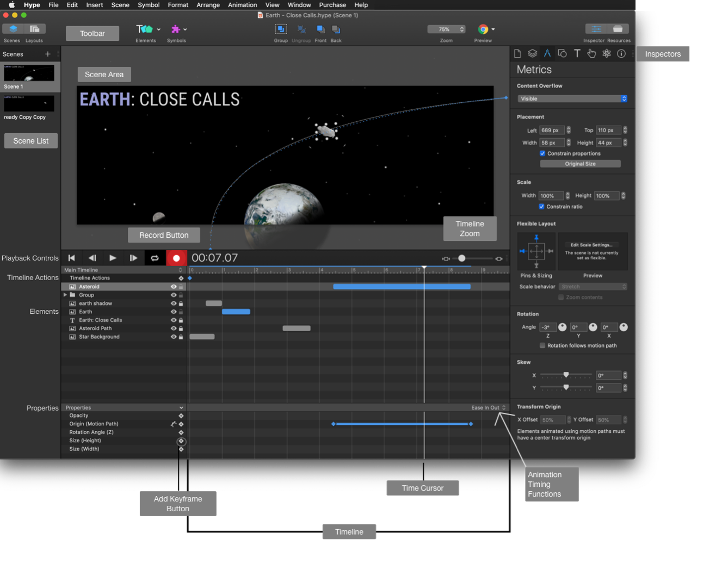
Task: Click the Ungroup toolbar icon
Action: (x=301, y=29)
